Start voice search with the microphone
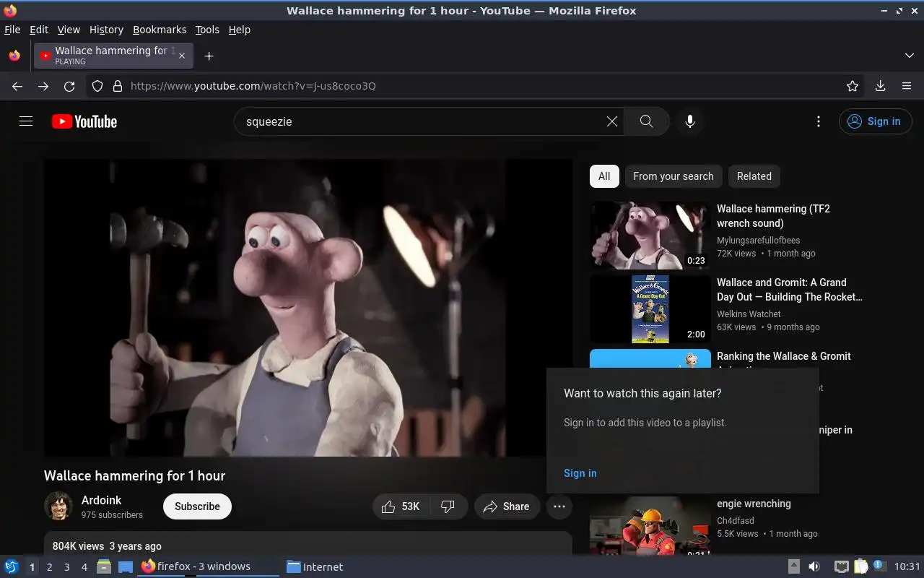 pos(690,121)
